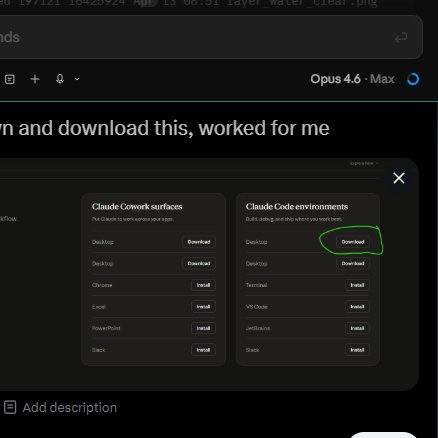Click the 'Put Claude to work across your apps' subtitle
This screenshot has height=438, width=438.
click(133, 219)
